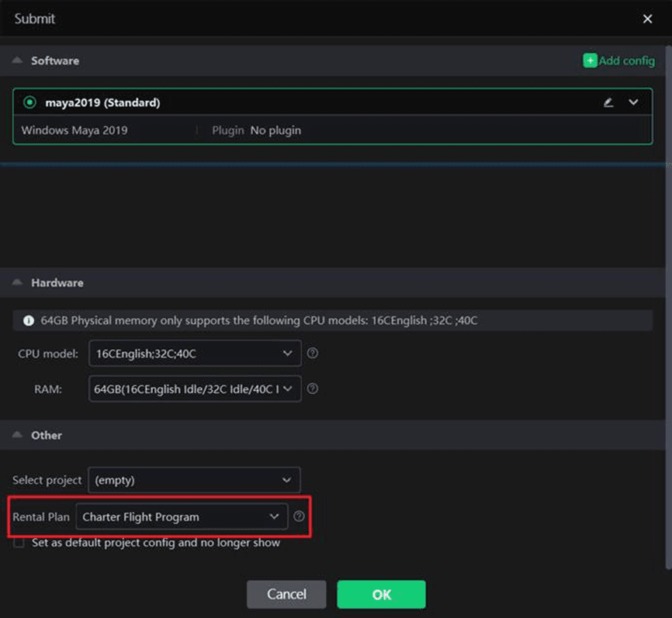Edit the maya2019 config with pencil icon

pyautogui.click(x=608, y=102)
